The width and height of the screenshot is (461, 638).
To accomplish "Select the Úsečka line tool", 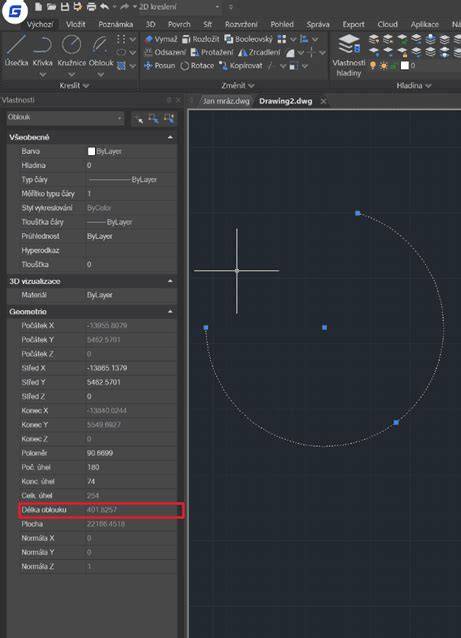I will pyautogui.click(x=16, y=50).
